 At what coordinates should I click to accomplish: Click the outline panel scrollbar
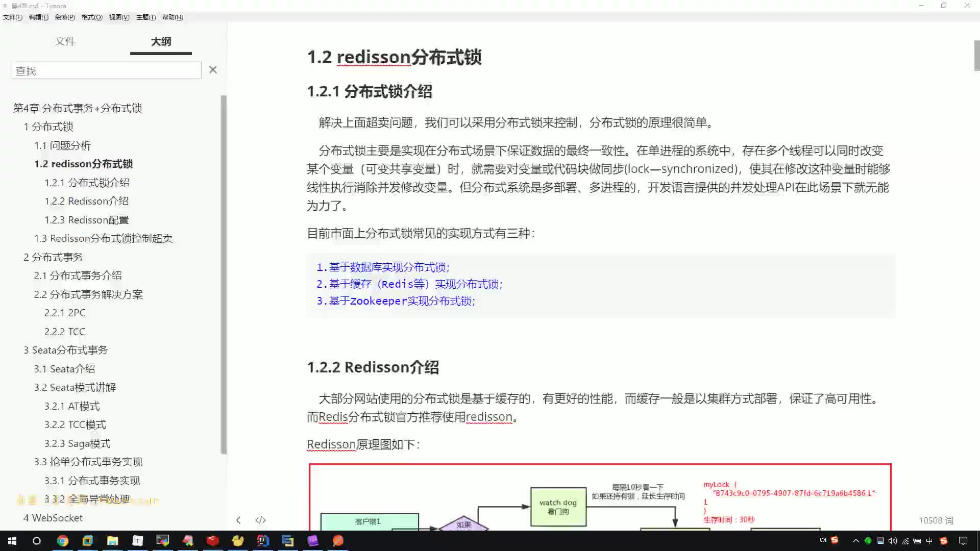pos(223,274)
